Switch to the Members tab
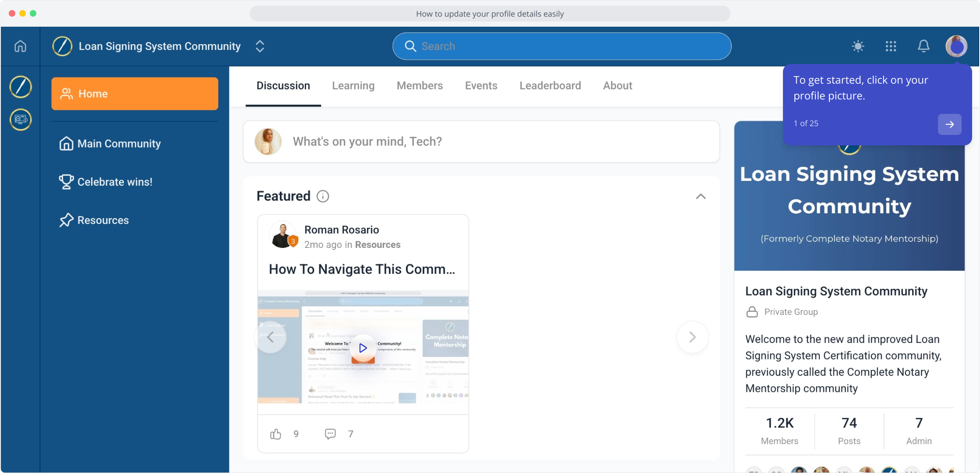The width and height of the screenshot is (980, 473). tap(419, 86)
